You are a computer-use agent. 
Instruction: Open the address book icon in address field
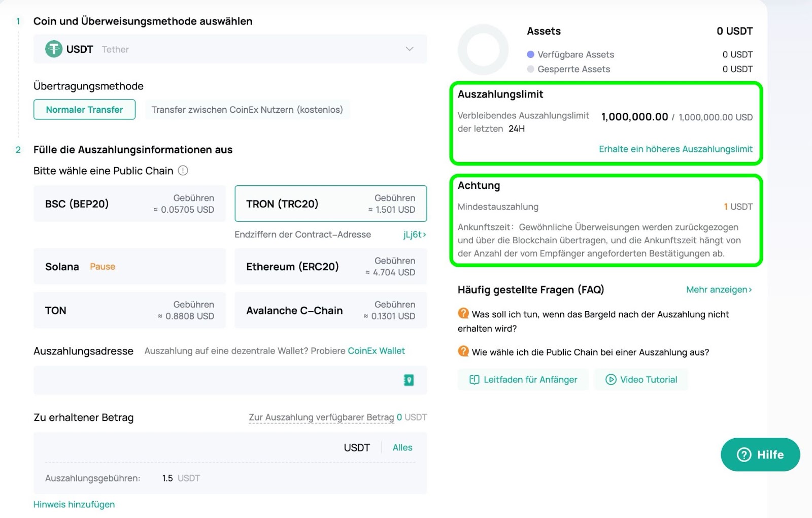(x=409, y=380)
